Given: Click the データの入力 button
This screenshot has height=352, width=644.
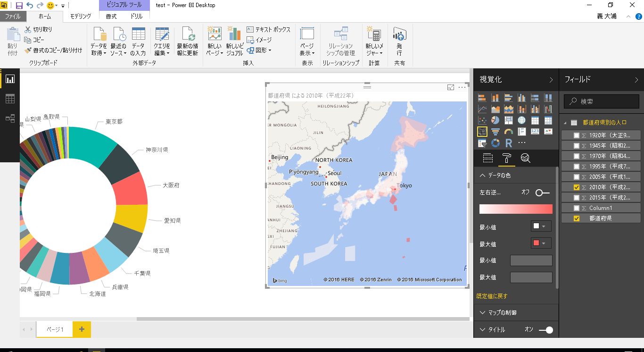Looking at the screenshot, I should point(138,41).
